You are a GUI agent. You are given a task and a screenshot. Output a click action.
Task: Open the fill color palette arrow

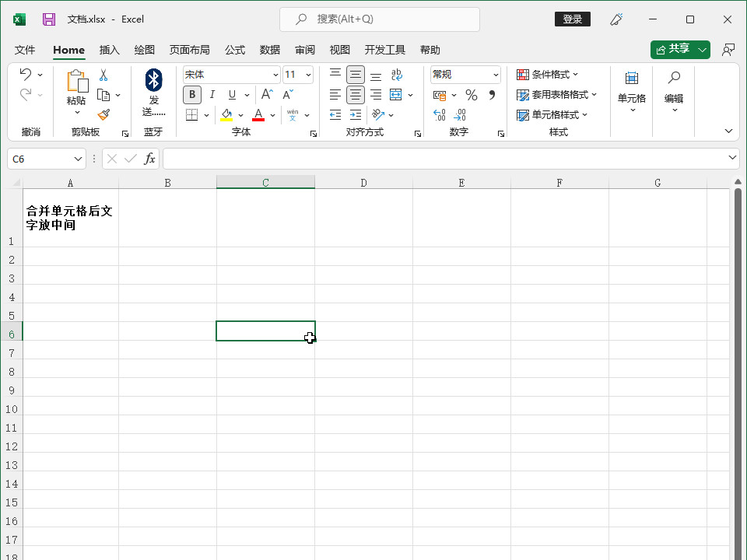[x=241, y=115]
